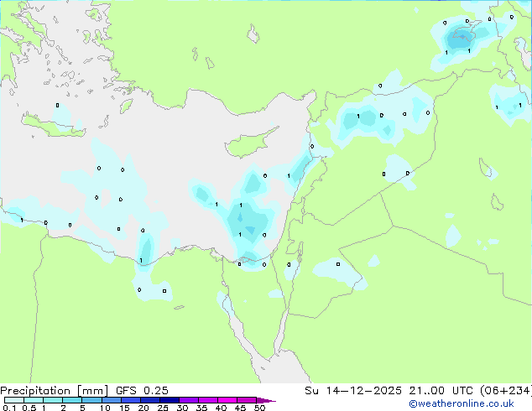Image resolution: width=532 pixels, height=411 pixels.
Task: Click the '25' legend scale value
Action: point(163,408)
